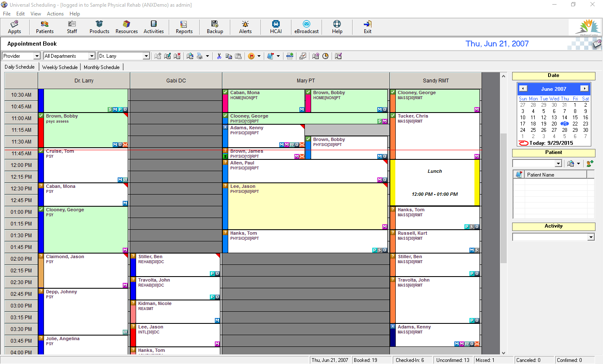603x364 pixels.
Task: Click the schedule vertical scrollbar down arrow
Action: [x=503, y=353]
